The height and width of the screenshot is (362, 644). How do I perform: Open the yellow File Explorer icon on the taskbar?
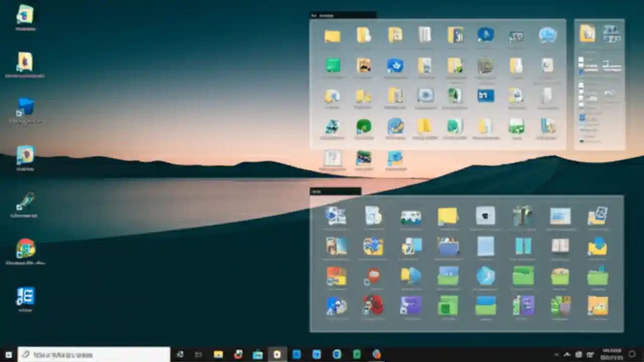(x=218, y=354)
